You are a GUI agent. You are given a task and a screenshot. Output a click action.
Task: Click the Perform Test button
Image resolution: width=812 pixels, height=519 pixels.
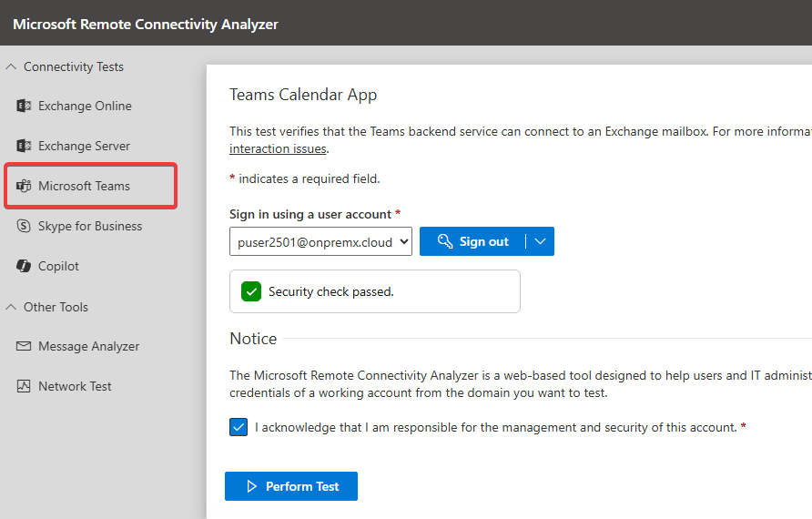click(x=291, y=486)
